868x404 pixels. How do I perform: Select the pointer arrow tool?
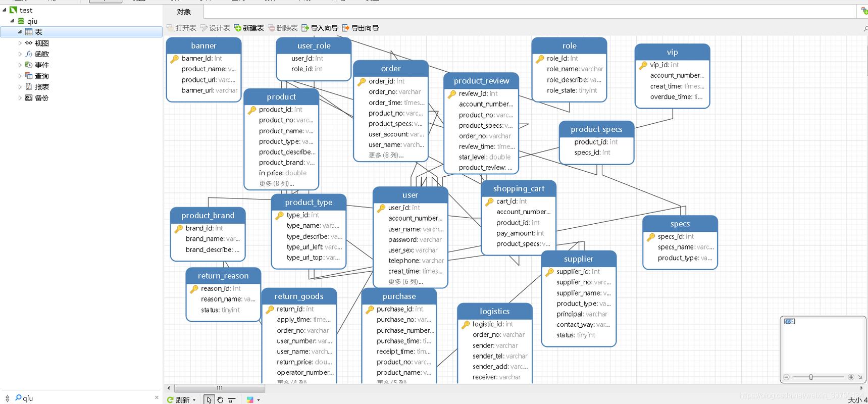tap(209, 399)
